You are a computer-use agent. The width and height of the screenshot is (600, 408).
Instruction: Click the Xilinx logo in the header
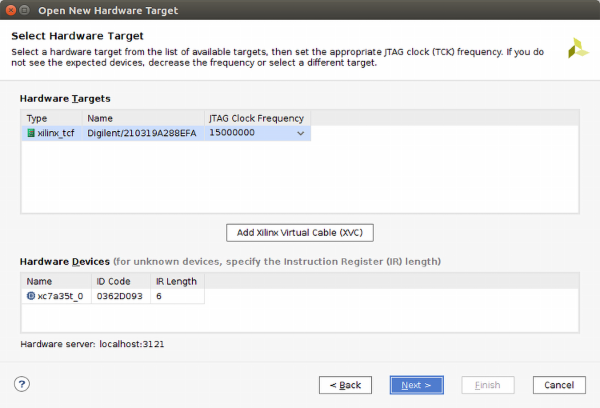(578, 49)
